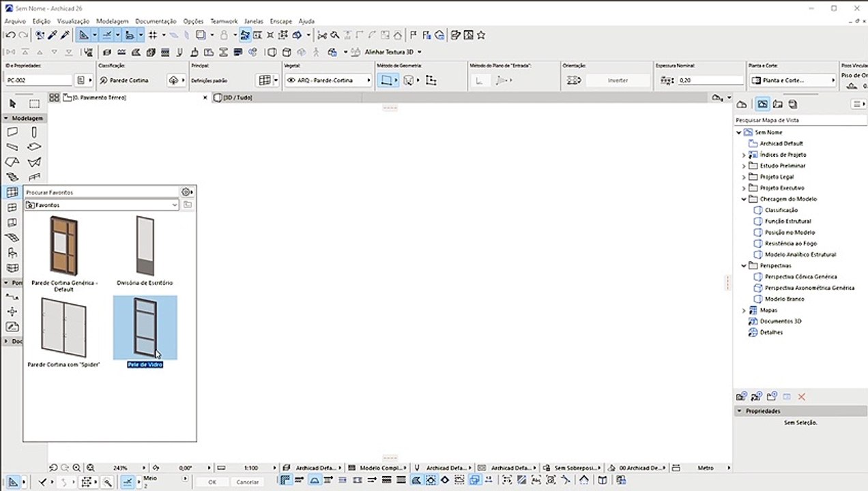Expand the Mapas tree node
The height and width of the screenshot is (491, 868).
(744, 310)
